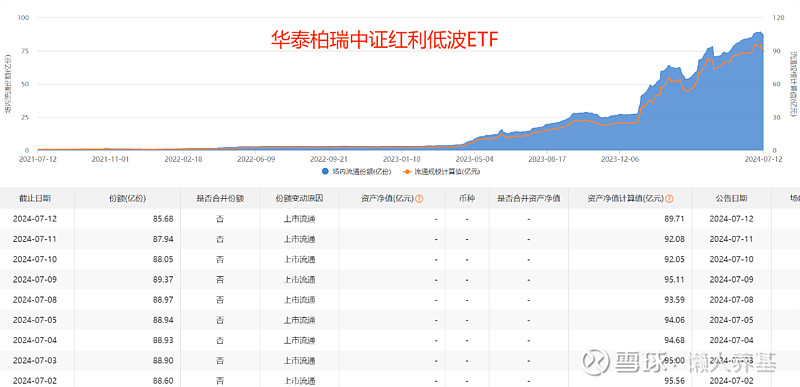Sort by the 份额(亿份) column header
This screenshot has height=387, width=800.
(128, 198)
